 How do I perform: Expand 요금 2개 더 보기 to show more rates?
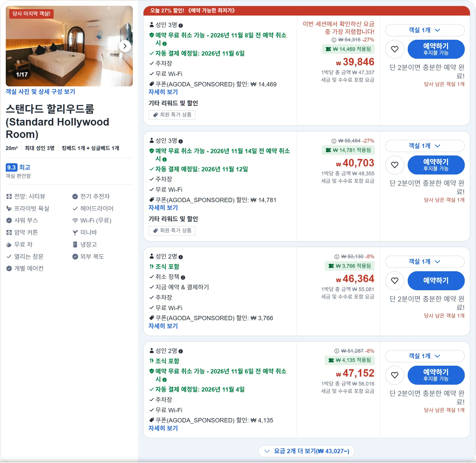coord(307,451)
